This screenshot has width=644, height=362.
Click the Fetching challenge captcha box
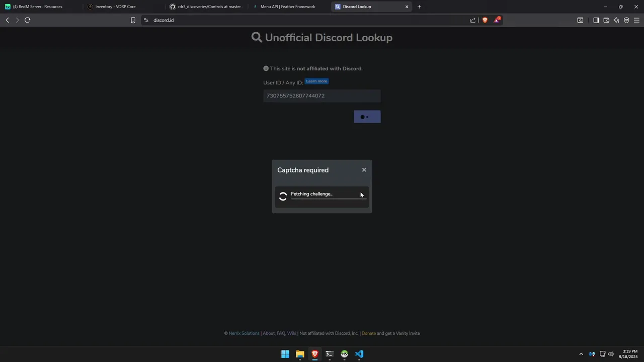322,197
